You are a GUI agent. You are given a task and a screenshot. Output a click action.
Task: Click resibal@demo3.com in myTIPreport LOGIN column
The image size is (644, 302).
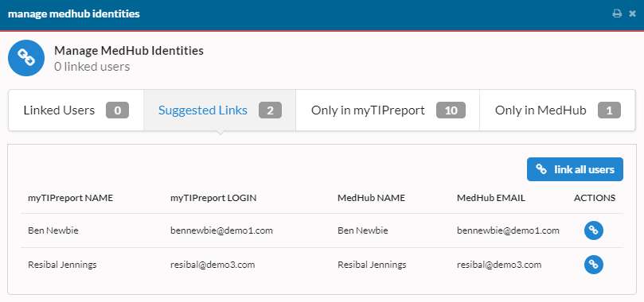point(213,265)
